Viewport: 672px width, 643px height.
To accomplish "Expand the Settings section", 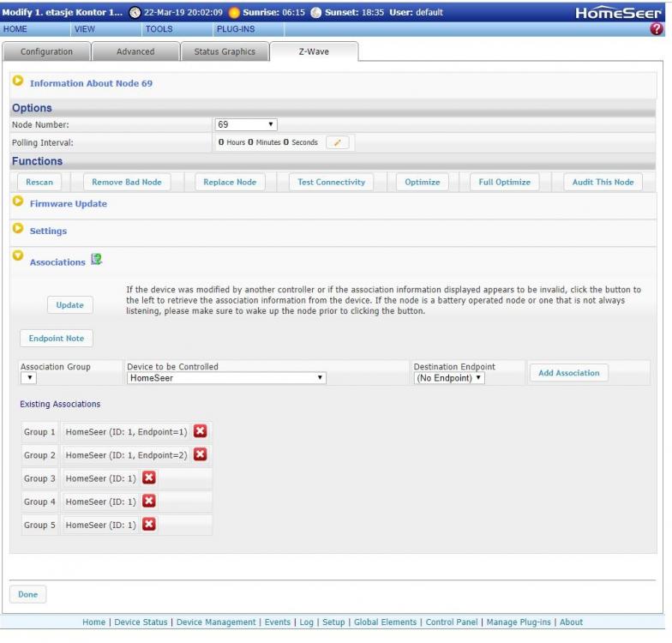I will pyautogui.click(x=17, y=231).
